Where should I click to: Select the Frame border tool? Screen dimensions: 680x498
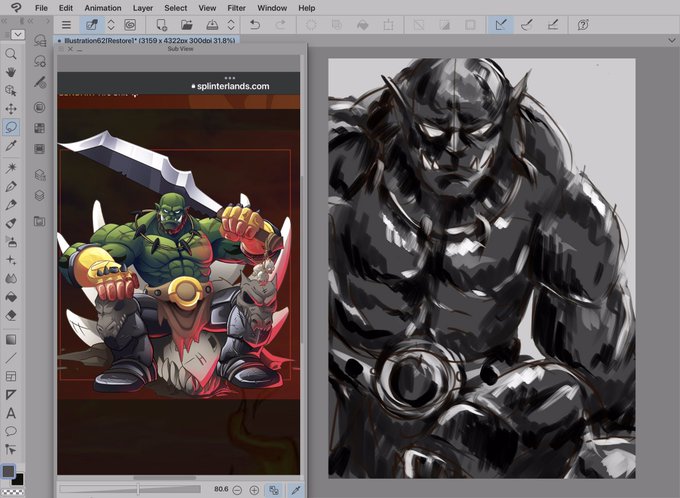[x=11, y=376]
